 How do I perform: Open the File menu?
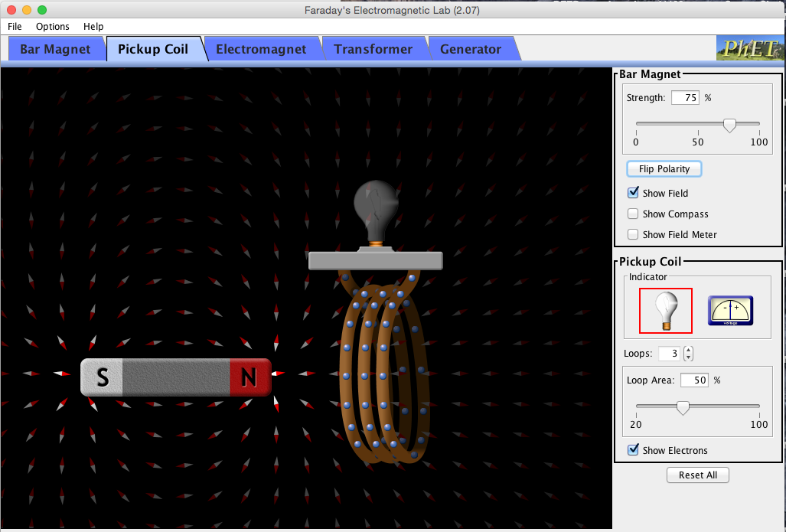pyautogui.click(x=15, y=27)
